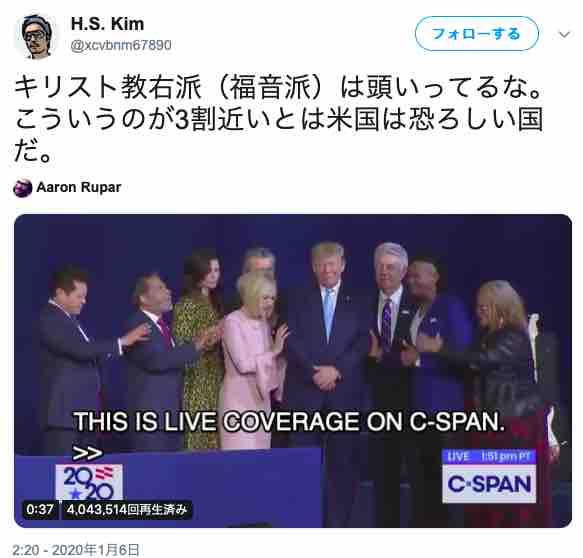Viewport: 583px width, 558px height.
Task: Click Aaron Rupar's small avatar icon
Action: click(x=23, y=188)
